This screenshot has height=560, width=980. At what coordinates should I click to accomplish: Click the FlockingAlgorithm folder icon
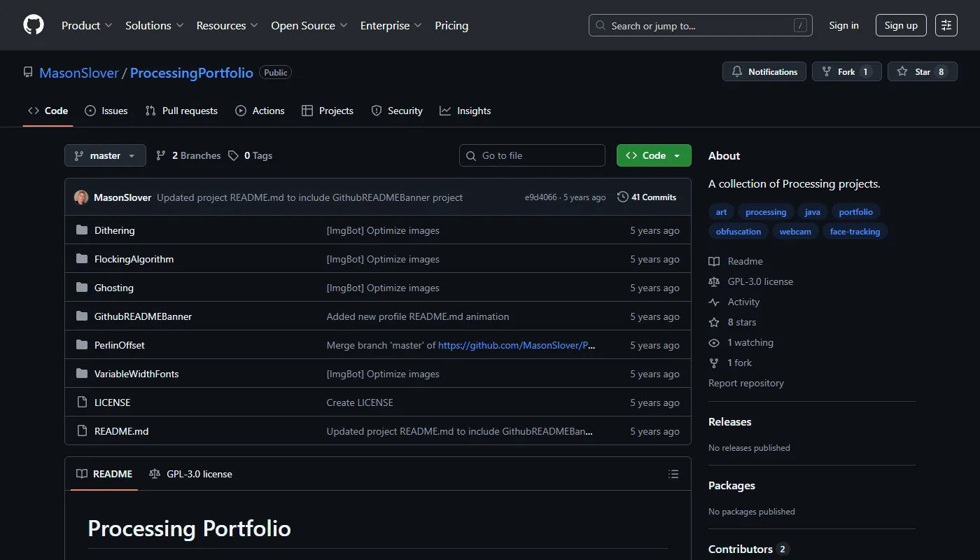point(82,259)
